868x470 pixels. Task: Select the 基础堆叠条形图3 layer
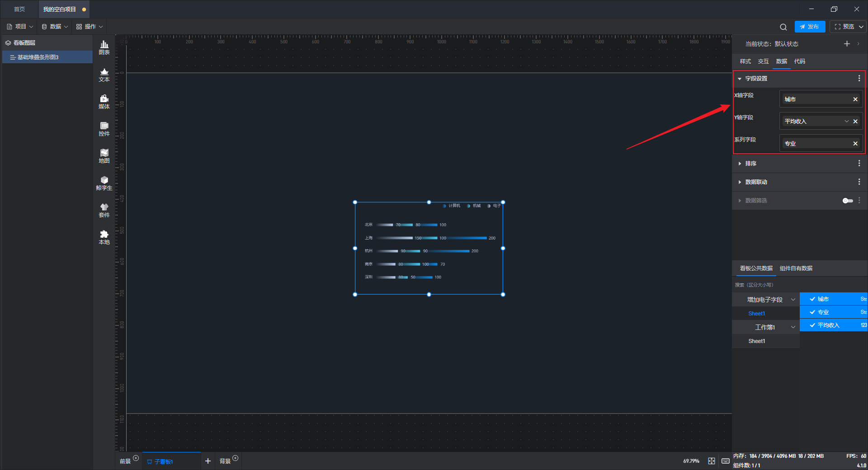click(47, 57)
